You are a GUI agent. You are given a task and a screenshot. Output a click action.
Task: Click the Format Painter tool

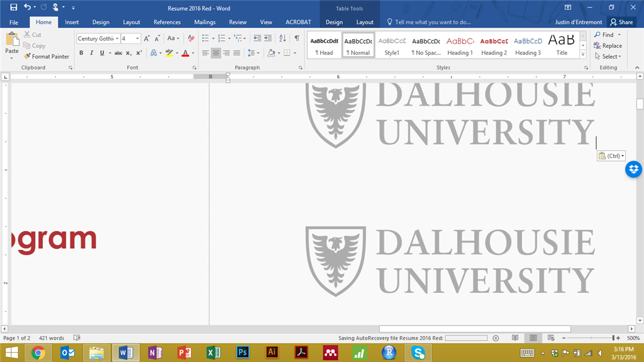46,57
